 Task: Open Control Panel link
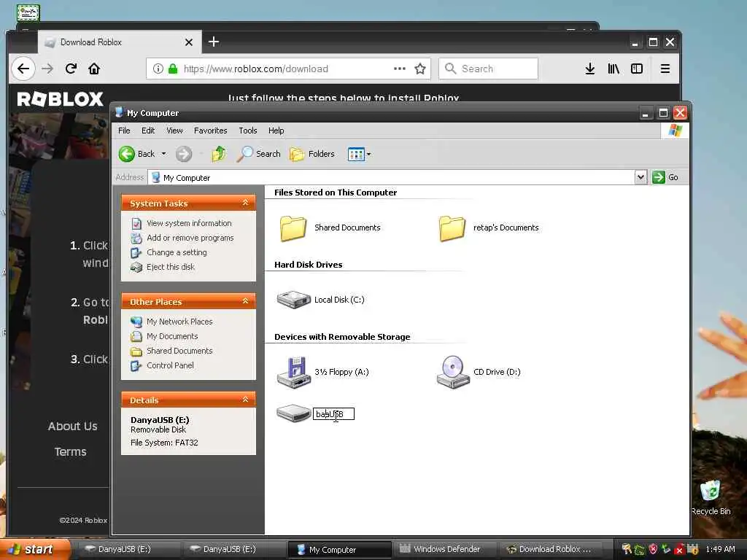pyautogui.click(x=170, y=365)
